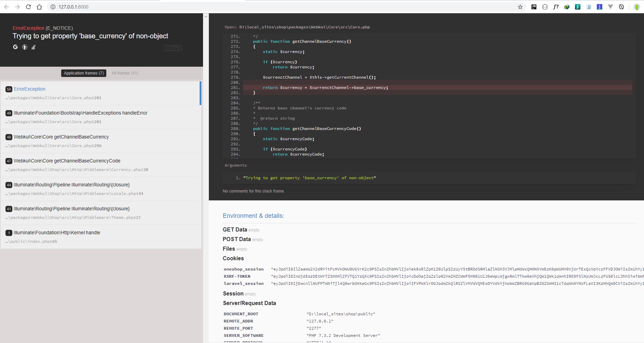Click the DOCUMENT_ROOT value path

tap(341, 314)
